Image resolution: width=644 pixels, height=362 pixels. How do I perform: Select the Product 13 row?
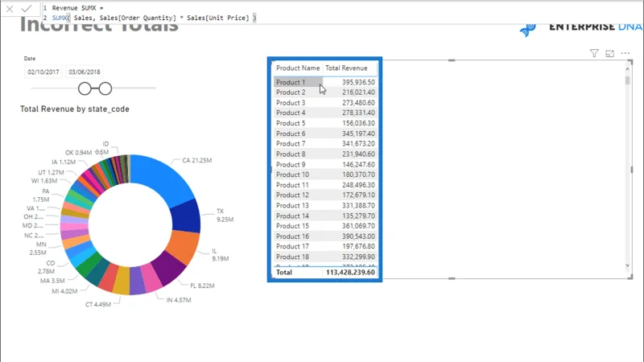(325, 205)
